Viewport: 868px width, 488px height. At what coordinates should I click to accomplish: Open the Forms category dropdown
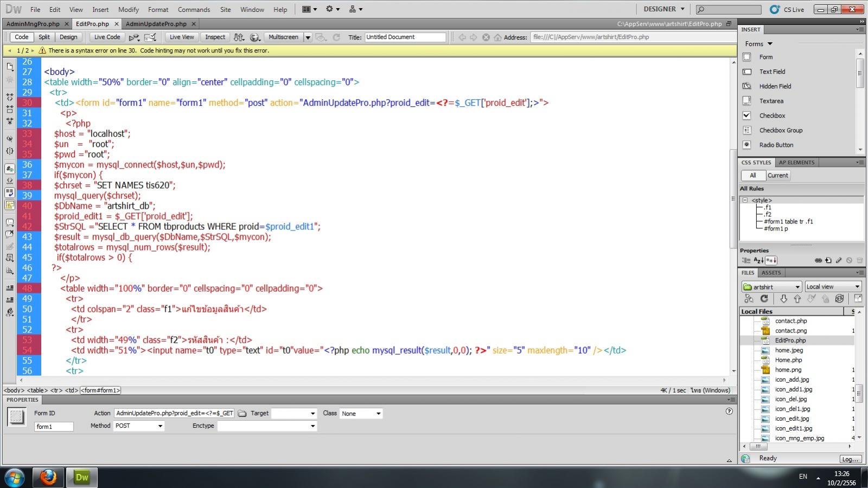(770, 44)
